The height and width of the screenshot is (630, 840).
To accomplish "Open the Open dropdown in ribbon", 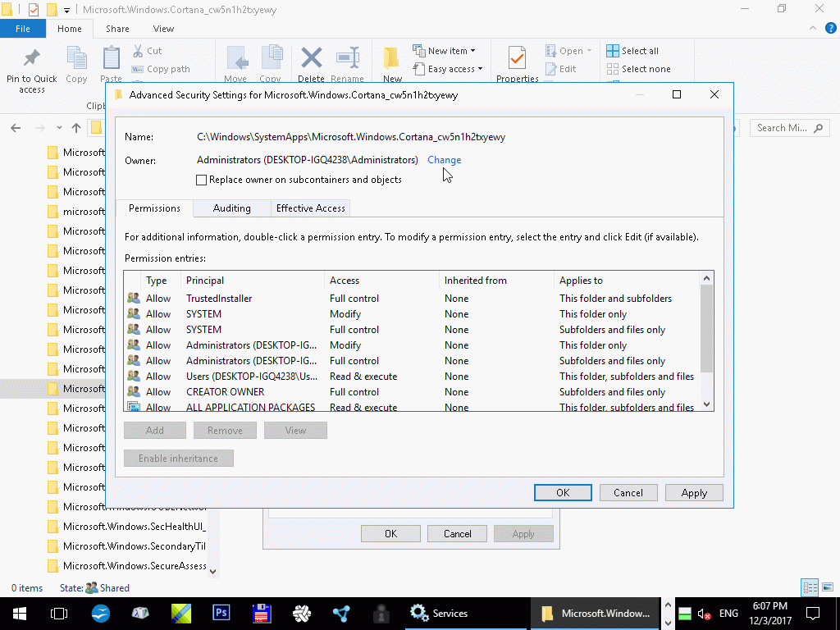I will [x=568, y=51].
